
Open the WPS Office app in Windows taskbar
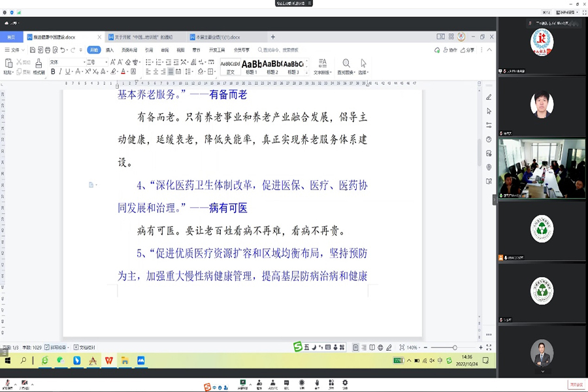pos(108,360)
